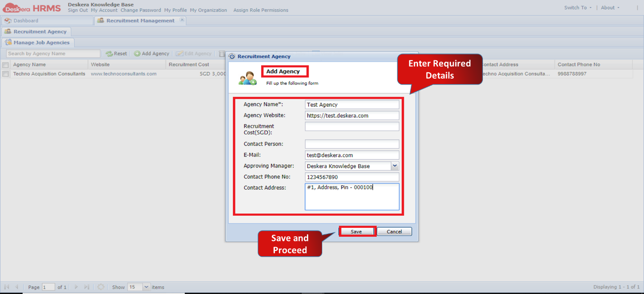The height and width of the screenshot is (294, 644).
Task: Check the Techno Acquisition Consultants row checkbox
Action: click(x=5, y=74)
